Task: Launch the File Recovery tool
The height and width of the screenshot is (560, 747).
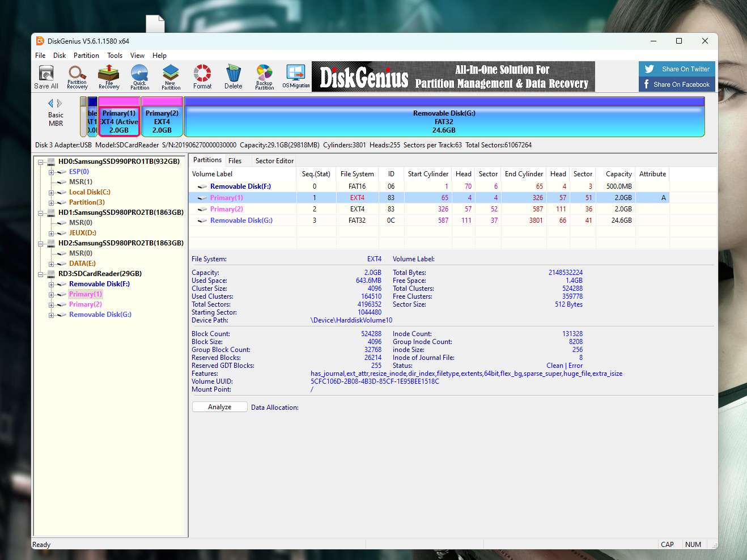Action: (x=108, y=76)
